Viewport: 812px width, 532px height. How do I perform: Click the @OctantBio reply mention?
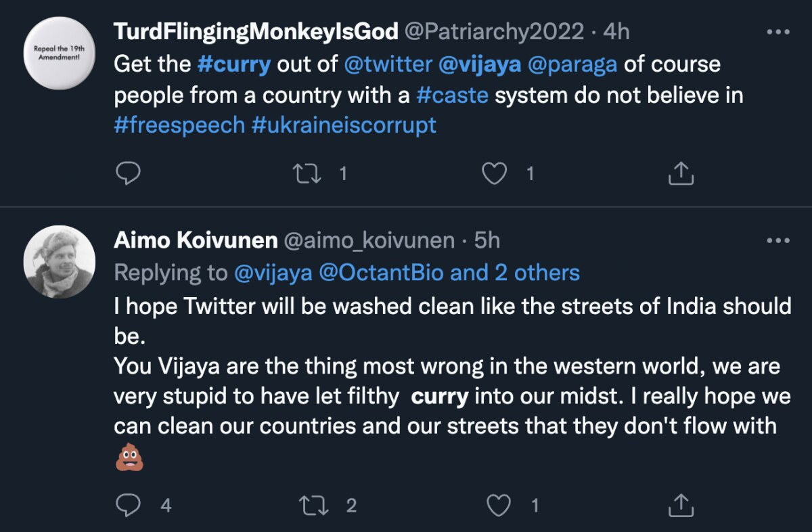click(380, 273)
